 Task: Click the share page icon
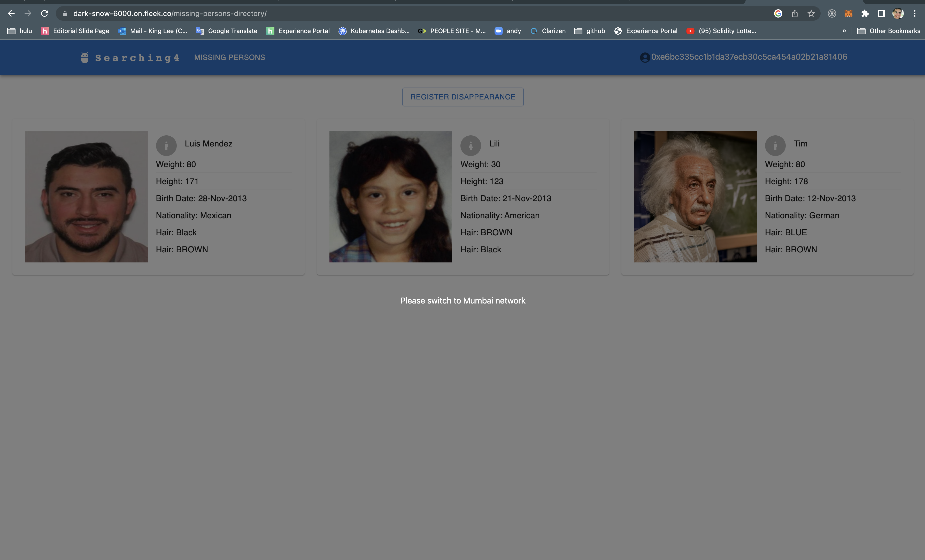click(795, 13)
